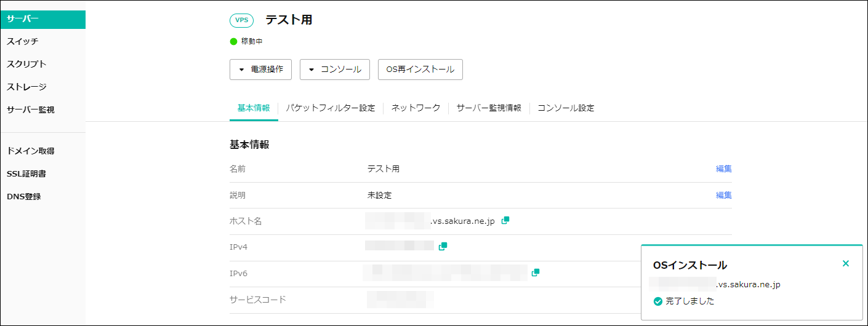
Task: Copy the hostname using copy icon
Action: point(505,220)
